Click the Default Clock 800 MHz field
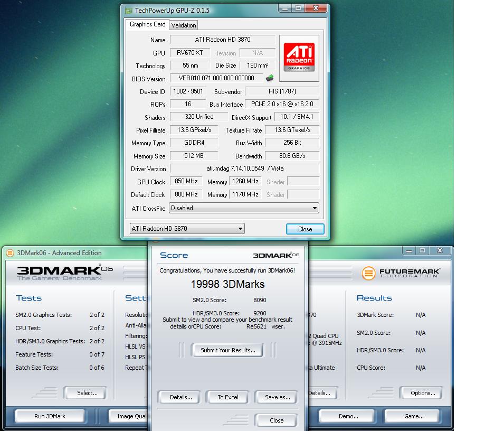Screen dimensions: 504x431 coord(186,194)
